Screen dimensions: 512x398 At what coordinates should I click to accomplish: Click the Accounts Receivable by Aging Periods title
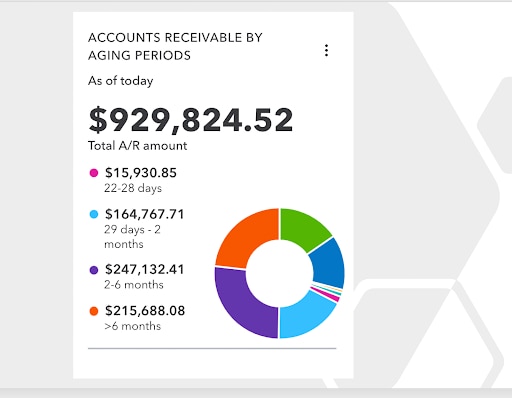point(175,46)
